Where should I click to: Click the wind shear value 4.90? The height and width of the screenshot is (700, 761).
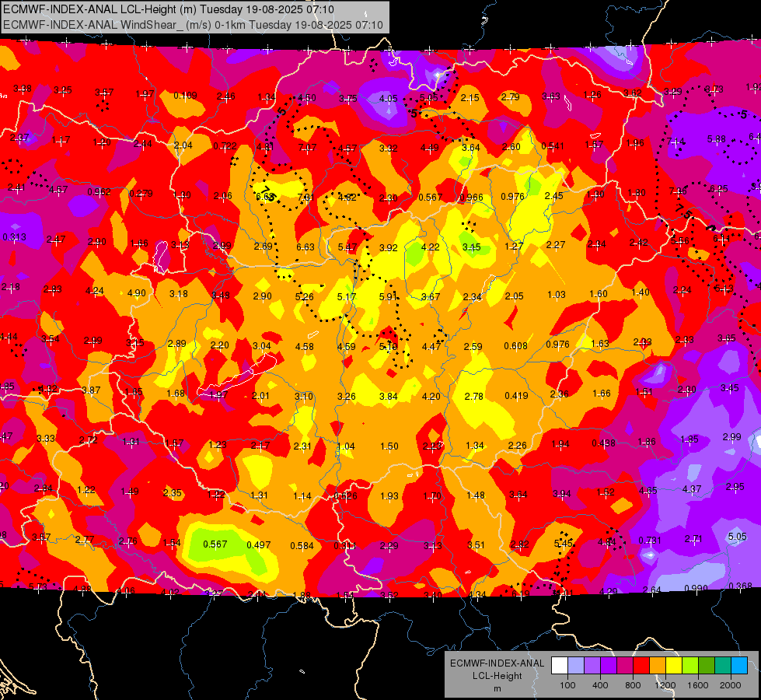point(136,293)
